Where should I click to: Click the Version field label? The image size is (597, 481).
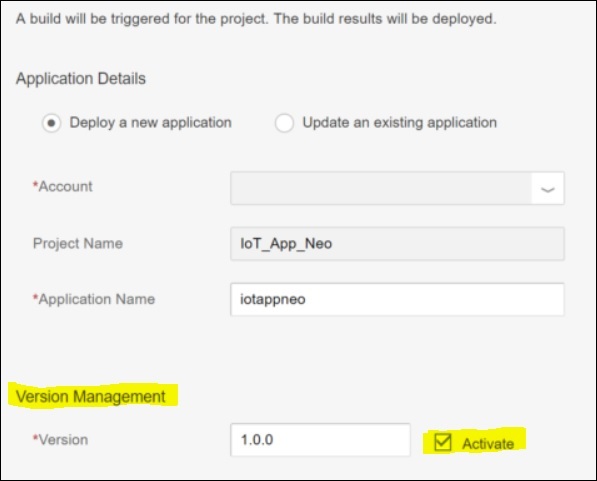click(x=63, y=440)
